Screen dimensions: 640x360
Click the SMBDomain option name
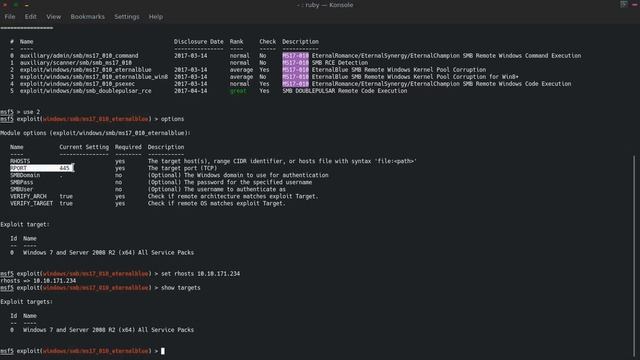(25, 175)
